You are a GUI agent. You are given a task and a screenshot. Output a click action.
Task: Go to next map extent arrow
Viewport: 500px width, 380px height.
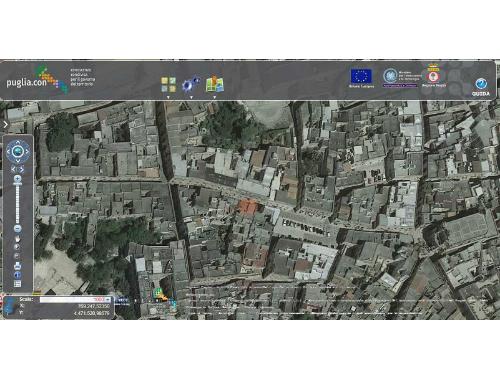pos(22,169)
